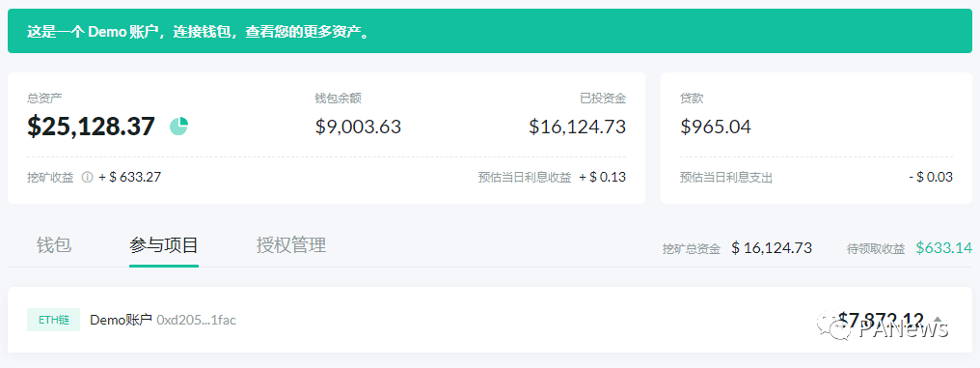Select the 参与项目 tab
Image resolution: width=980 pixels, height=368 pixels.
click(164, 244)
